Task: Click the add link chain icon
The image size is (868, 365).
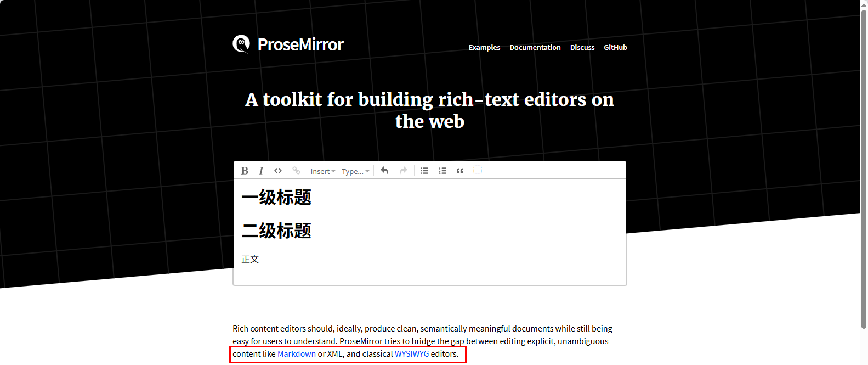Action: pyautogui.click(x=296, y=171)
